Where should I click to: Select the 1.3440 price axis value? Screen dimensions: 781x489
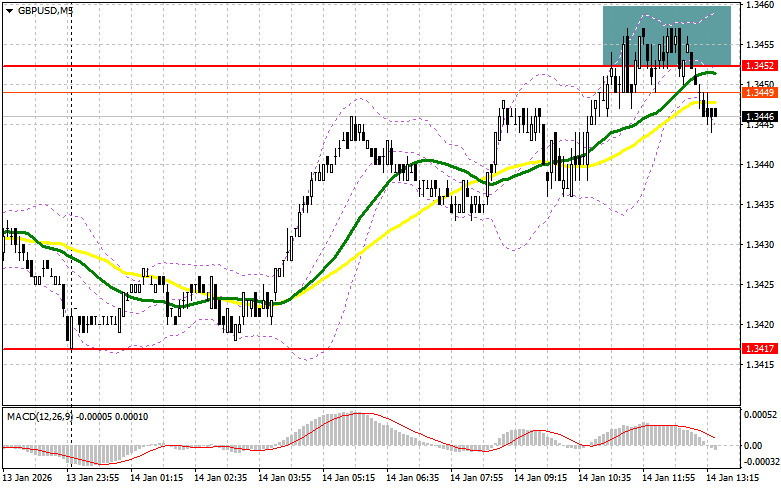tap(760, 165)
